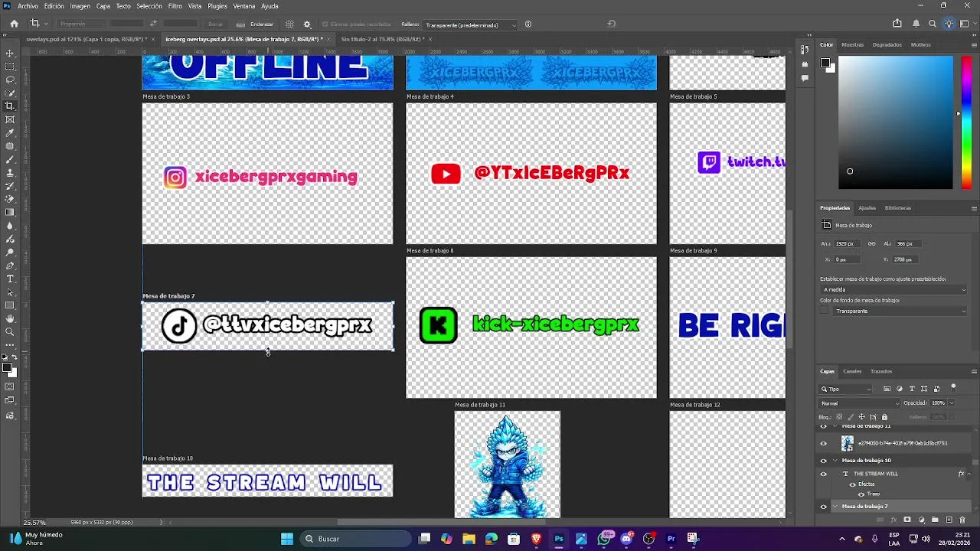Click the foreground color swatch in toolbar
The width and height of the screenshot is (980, 551).
(7, 368)
